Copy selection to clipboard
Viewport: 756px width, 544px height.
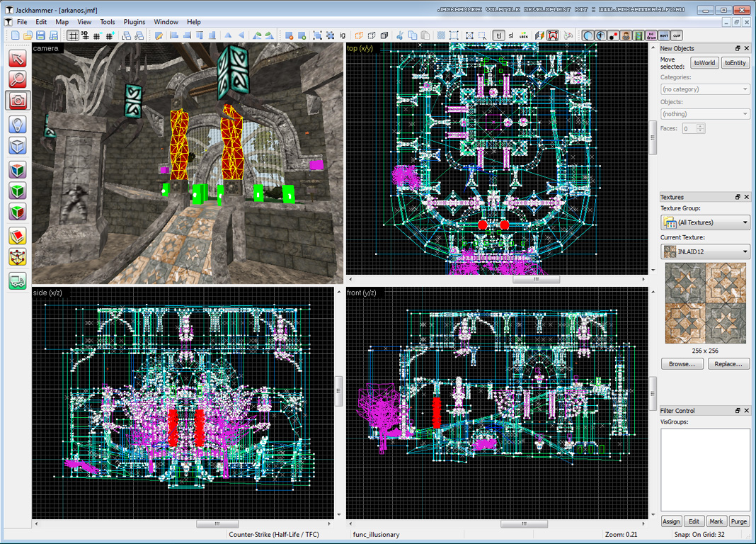click(413, 35)
